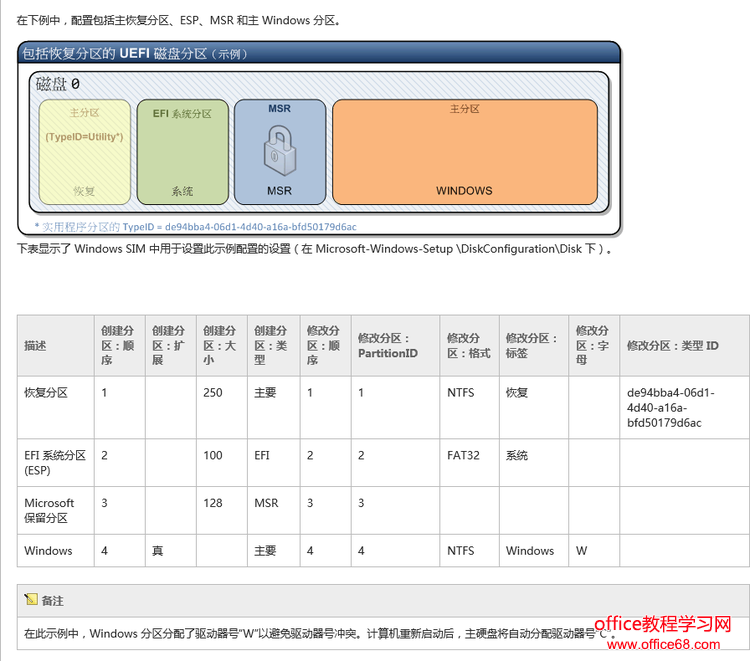The width and height of the screenshot is (750, 661).
Task: Click NTFS in the 恢复分区 row
Action: [x=461, y=393]
